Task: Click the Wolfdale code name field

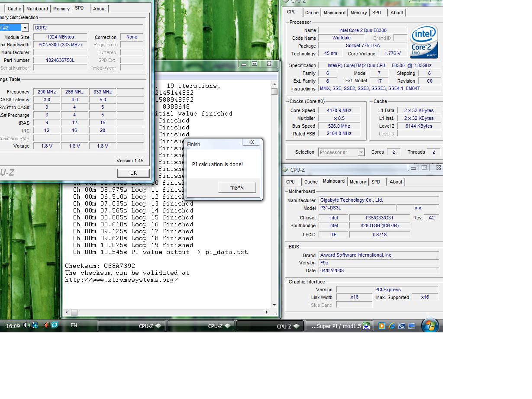Action: click(x=342, y=38)
